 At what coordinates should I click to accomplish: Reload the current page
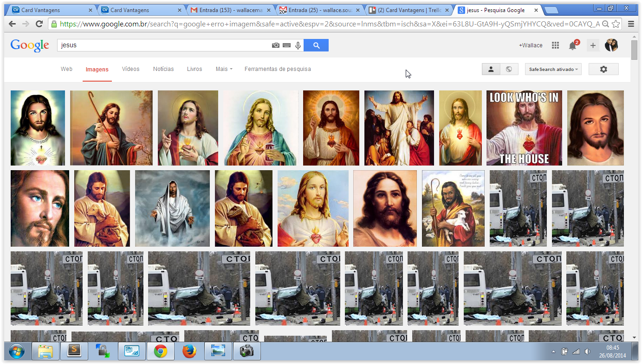pos(39,24)
